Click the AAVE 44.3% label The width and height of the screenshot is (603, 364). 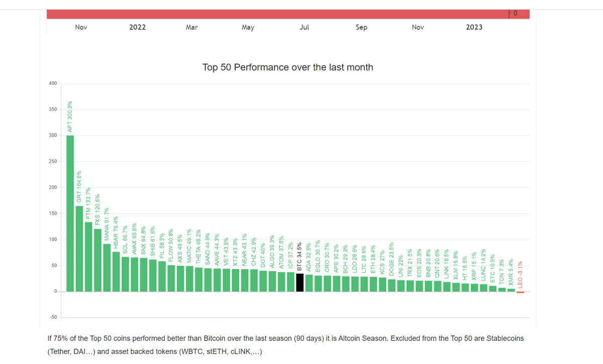(217, 250)
